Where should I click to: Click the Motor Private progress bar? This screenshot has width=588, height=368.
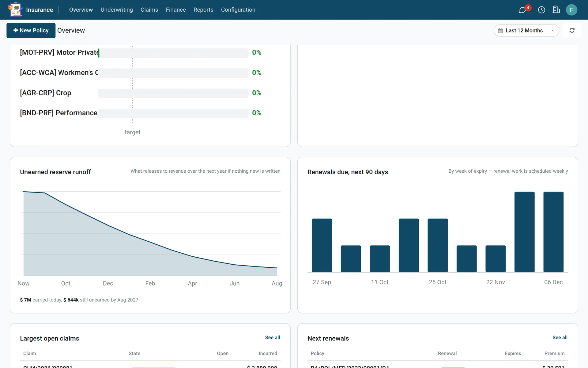(173, 53)
